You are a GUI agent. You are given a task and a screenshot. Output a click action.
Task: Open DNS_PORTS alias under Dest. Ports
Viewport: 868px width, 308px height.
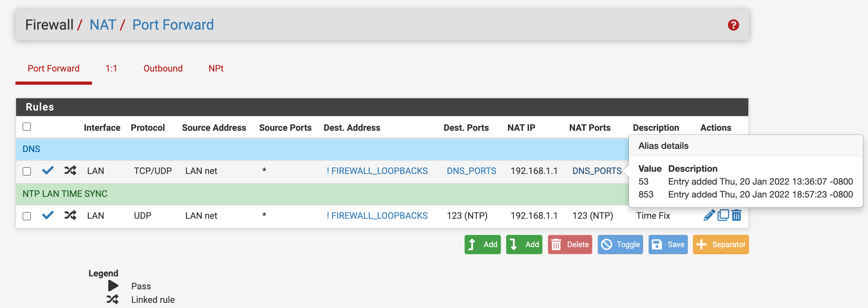tap(471, 171)
